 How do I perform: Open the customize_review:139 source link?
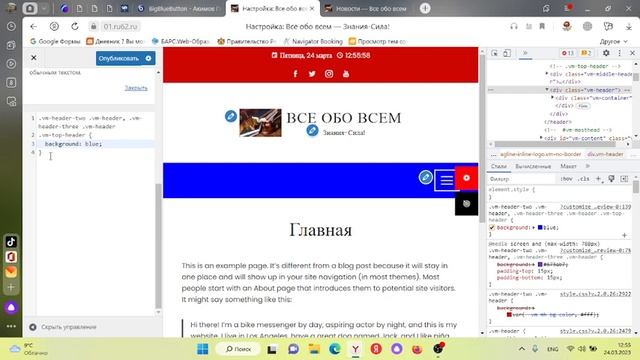tap(595, 207)
